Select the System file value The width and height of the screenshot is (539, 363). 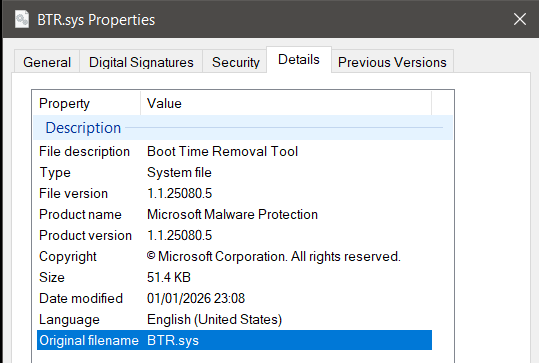click(x=179, y=173)
